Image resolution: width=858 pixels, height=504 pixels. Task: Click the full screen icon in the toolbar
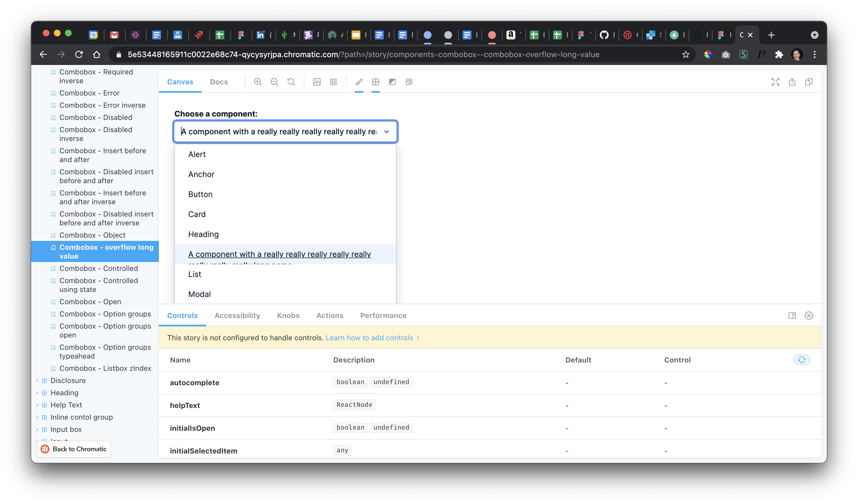pyautogui.click(x=775, y=82)
